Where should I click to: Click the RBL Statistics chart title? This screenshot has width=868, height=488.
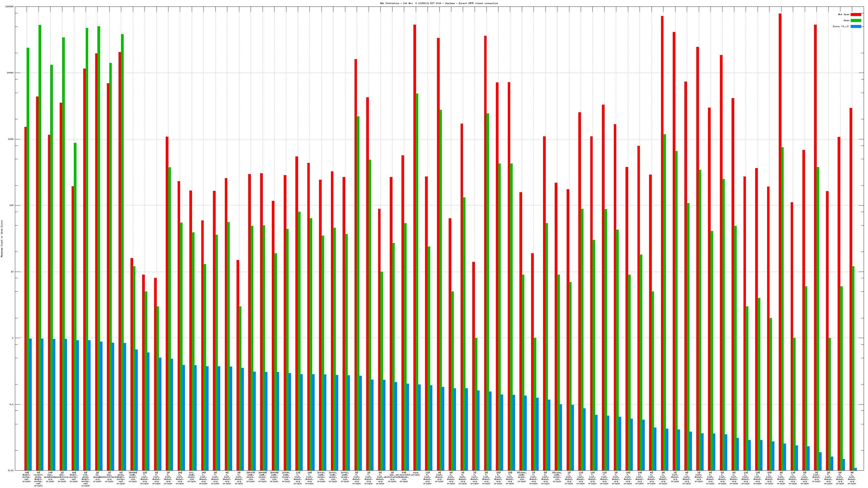[439, 3]
